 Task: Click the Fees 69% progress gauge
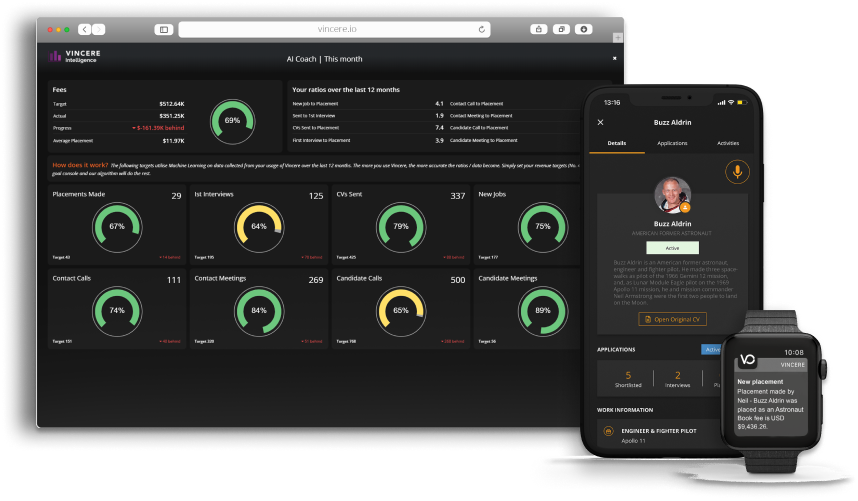(x=232, y=120)
